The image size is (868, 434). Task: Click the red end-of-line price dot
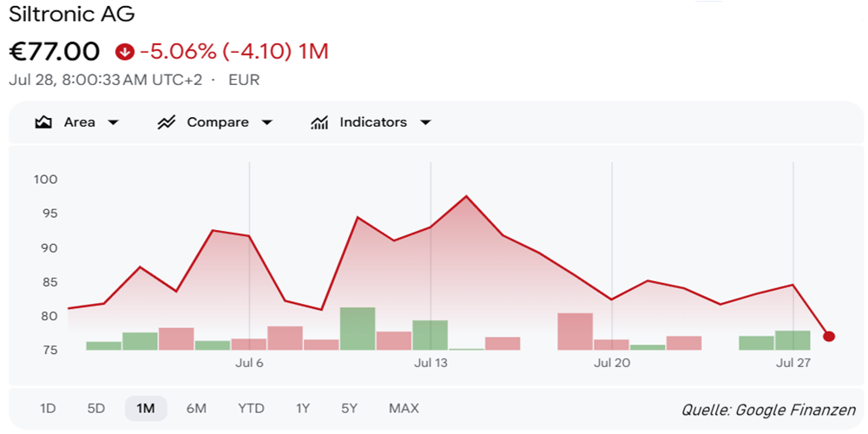coord(829,336)
